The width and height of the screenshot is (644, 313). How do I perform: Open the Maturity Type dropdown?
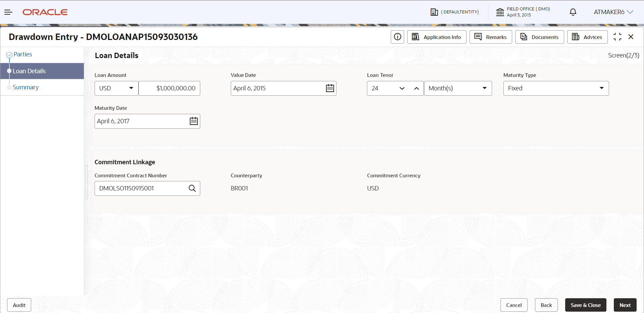click(x=556, y=88)
